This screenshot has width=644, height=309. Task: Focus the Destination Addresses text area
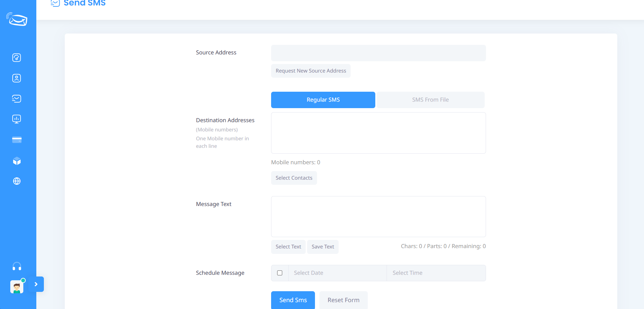[378, 133]
